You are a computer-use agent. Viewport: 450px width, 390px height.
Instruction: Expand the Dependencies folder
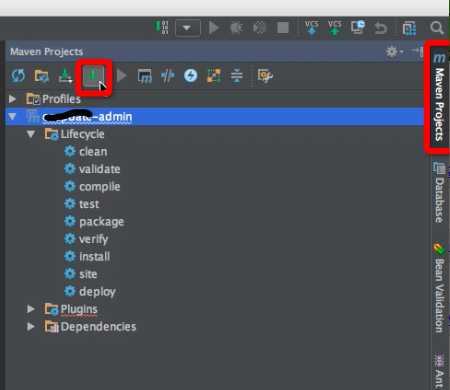pos(31,326)
